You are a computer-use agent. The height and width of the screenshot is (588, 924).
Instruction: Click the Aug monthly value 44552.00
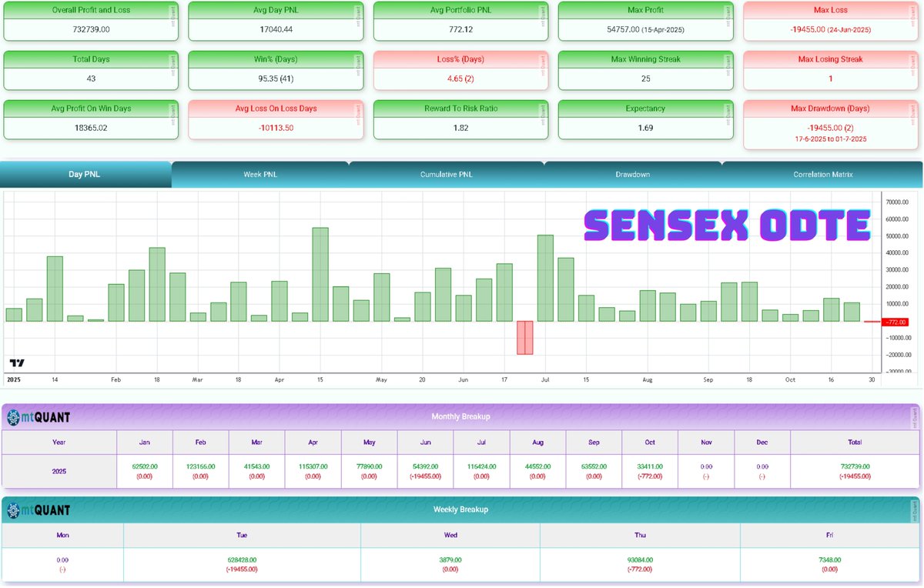coord(538,466)
